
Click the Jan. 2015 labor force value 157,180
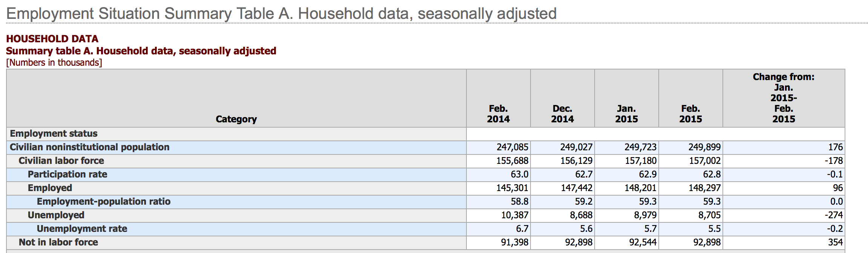(640, 161)
